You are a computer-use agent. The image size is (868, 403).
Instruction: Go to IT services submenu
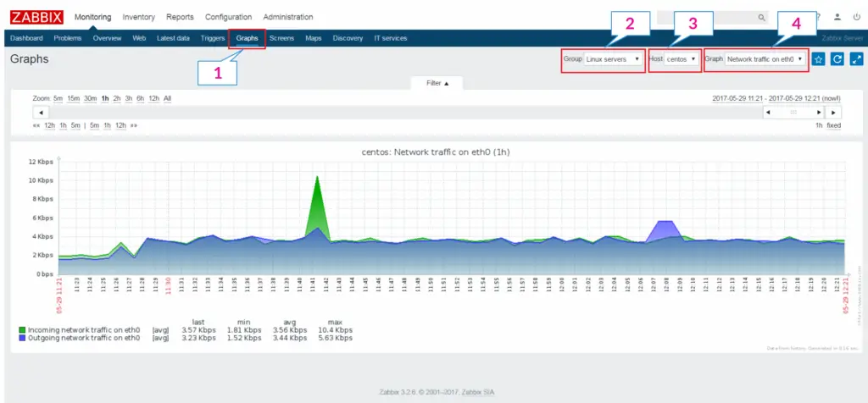click(390, 38)
